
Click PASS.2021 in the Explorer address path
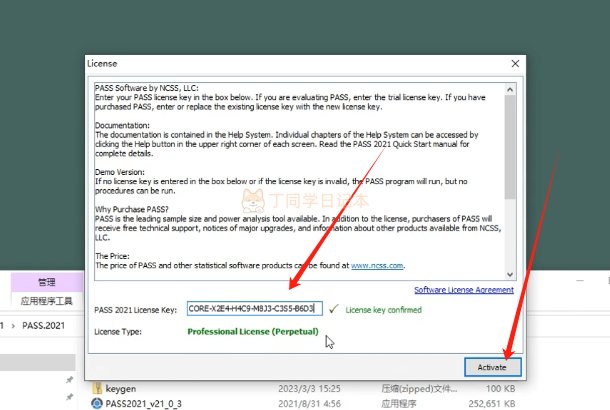pyautogui.click(x=44, y=326)
